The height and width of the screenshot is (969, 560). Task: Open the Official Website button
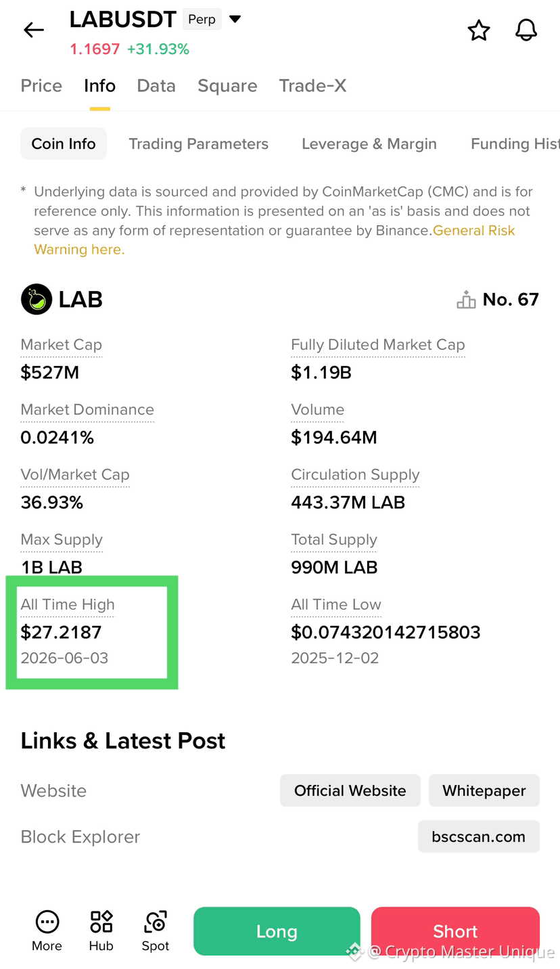pos(350,790)
